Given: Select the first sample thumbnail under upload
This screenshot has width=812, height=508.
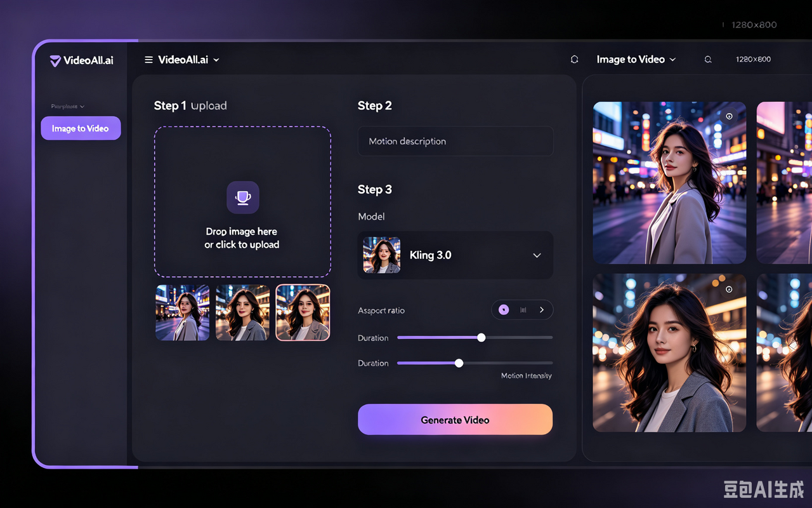Looking at the screenshot, I should (183, 312).
